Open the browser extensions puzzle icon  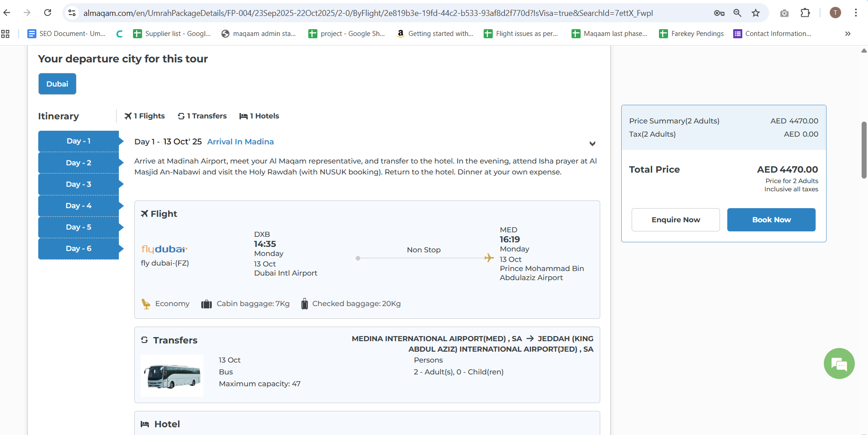pyautogui.click(x=805, y=13)
